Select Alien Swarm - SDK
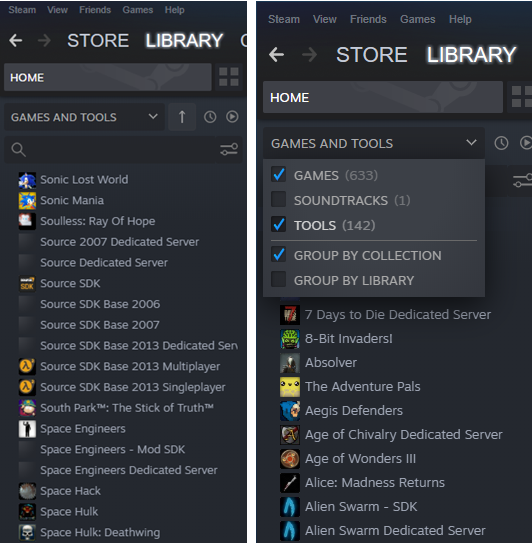 coord(361,507)
